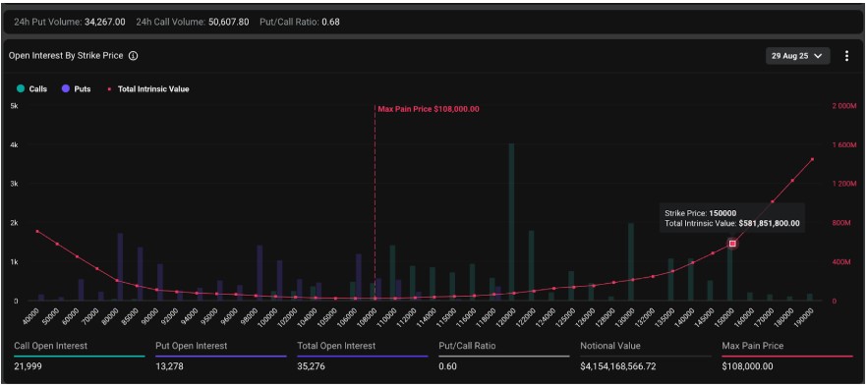Click the call bar at strike 110000

(x=392, y=273)
